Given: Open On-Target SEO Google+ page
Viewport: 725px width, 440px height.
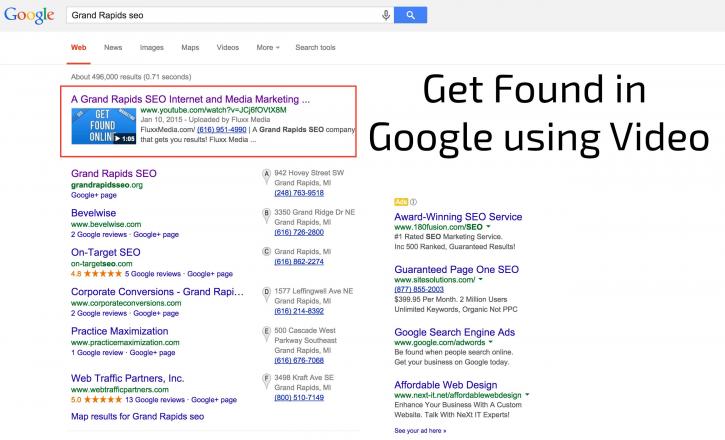Looking at the screenshot, I should point(210,274).
